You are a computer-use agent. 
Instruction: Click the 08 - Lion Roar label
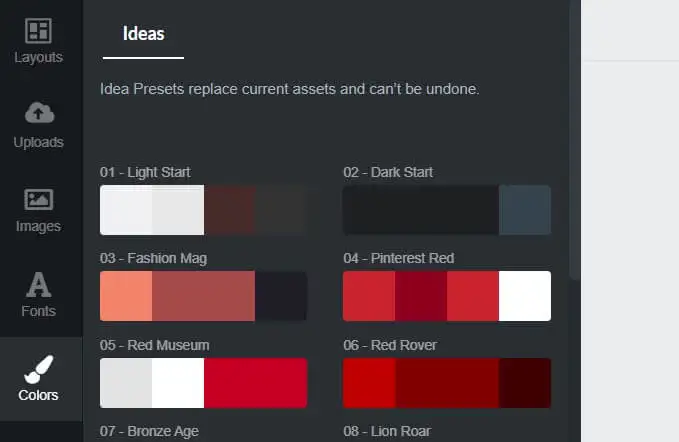tap(387, 431)
